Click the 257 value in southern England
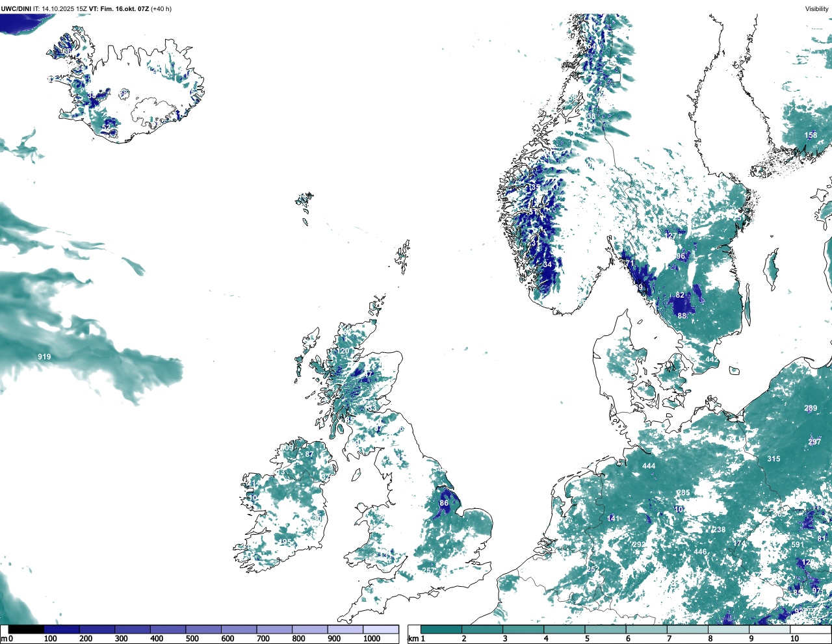 pos(428,571)
